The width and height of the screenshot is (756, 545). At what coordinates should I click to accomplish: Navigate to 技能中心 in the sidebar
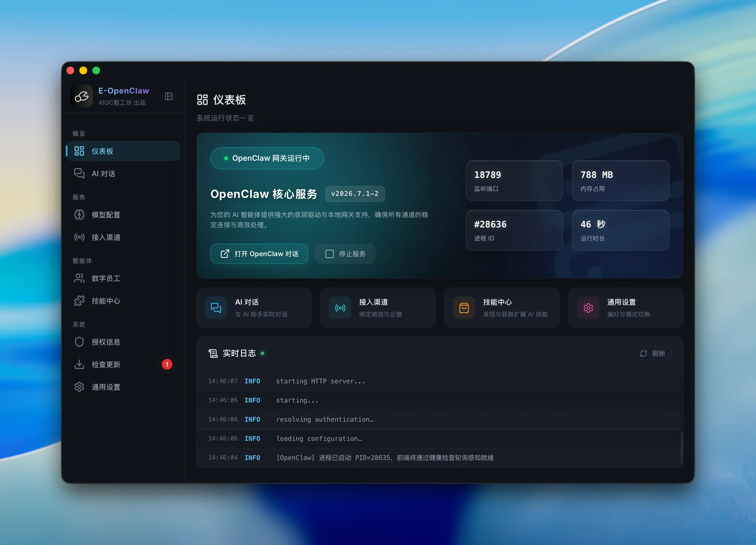click(x=123, y=300)
